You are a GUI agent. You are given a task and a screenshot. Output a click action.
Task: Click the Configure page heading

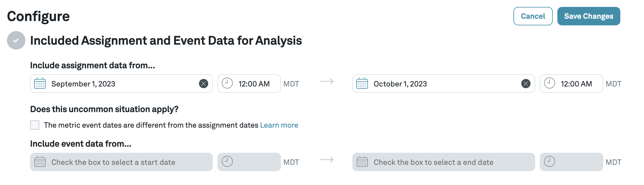39,16
